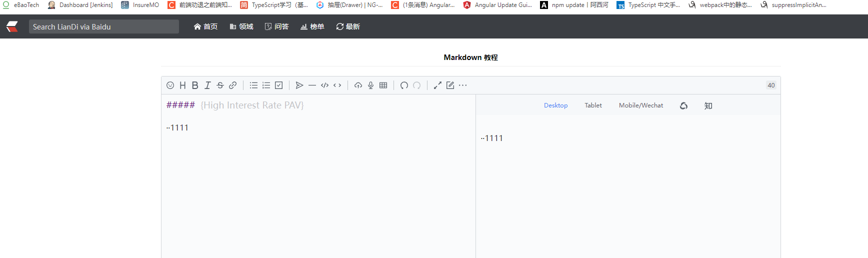Undo the last edit
This screenshot has width=868, height=258.
[404, 85]
